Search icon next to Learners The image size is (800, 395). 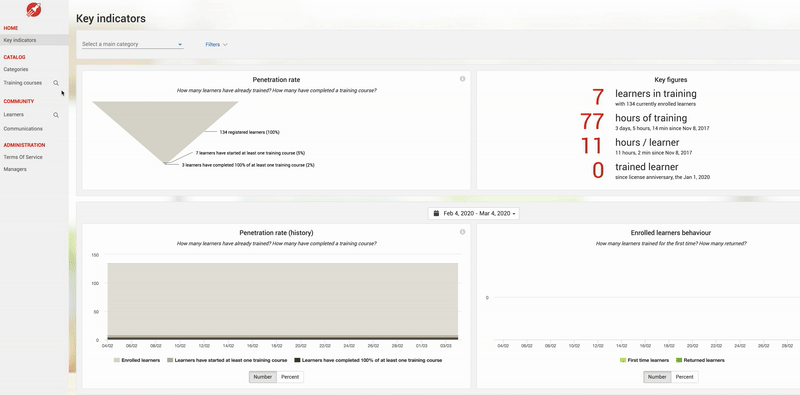pyautogui.click(x=56, y=115)
